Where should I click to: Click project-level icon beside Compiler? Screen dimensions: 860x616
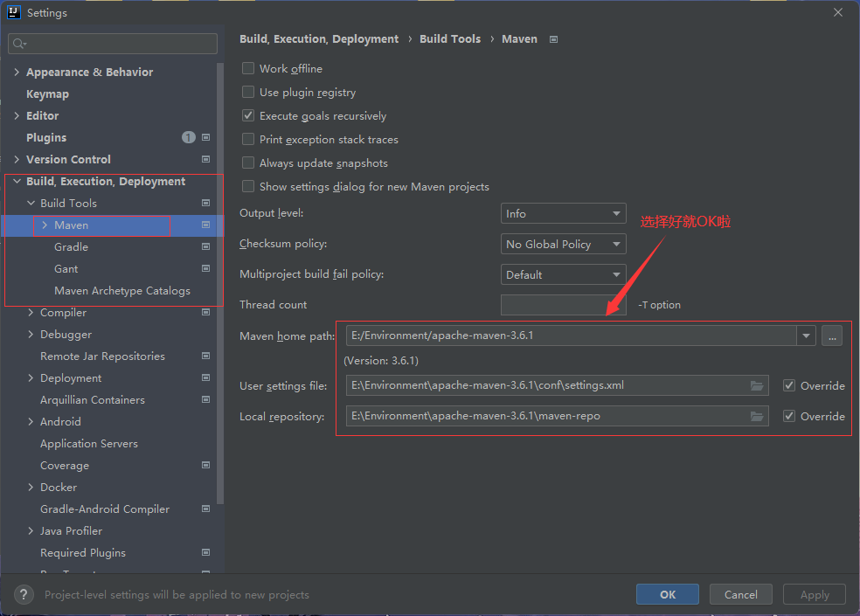[x=205, y=312]
